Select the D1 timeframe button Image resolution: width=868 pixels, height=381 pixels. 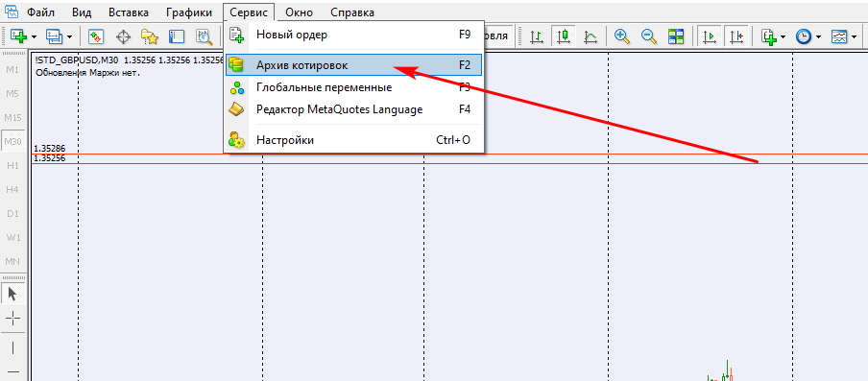(x=12, y=213)
